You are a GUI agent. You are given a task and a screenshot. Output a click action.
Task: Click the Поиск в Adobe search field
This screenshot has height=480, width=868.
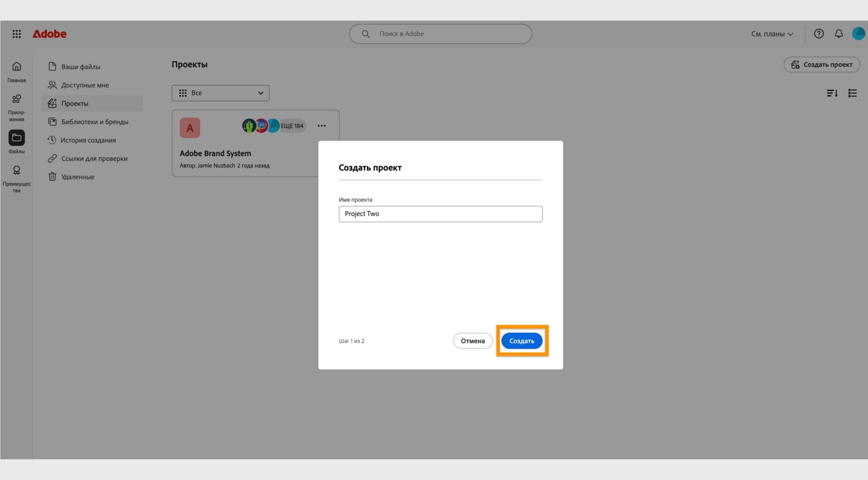pos(440,34)
